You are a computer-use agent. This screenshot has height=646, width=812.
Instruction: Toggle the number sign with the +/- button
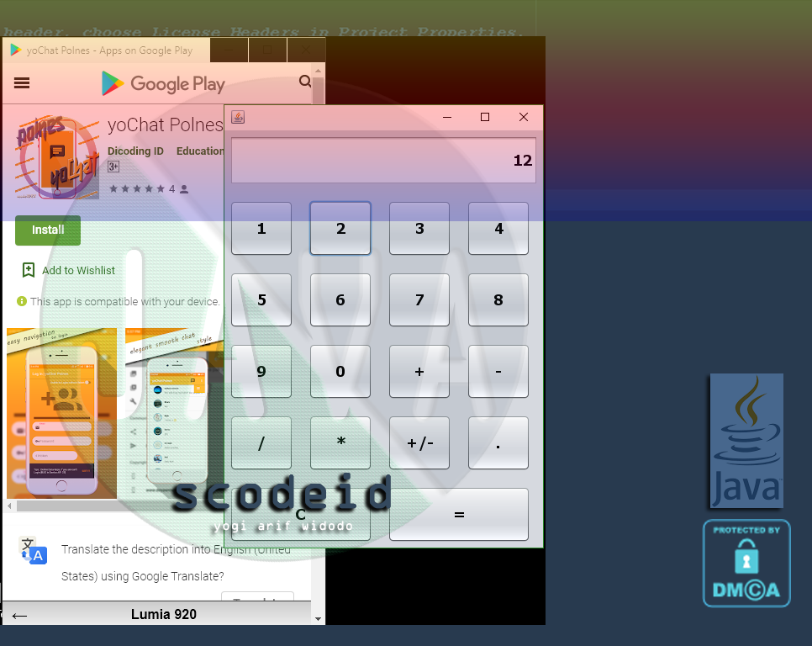pyautogui.click(x=419, y=442)
